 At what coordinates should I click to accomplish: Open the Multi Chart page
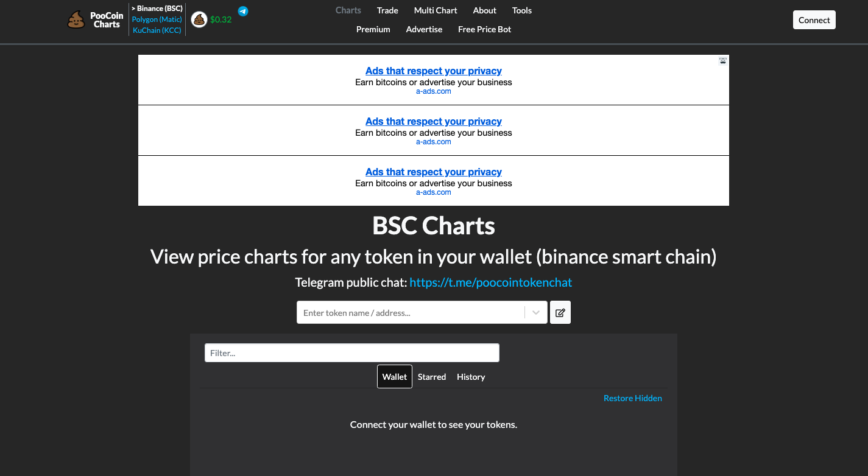point(436,10)
